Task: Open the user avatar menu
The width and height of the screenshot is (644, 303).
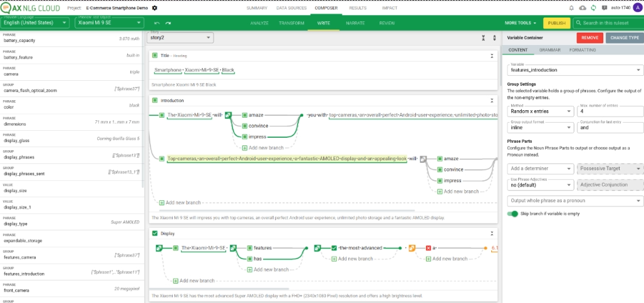Action: pyautogui.click(x=638, y=8)
